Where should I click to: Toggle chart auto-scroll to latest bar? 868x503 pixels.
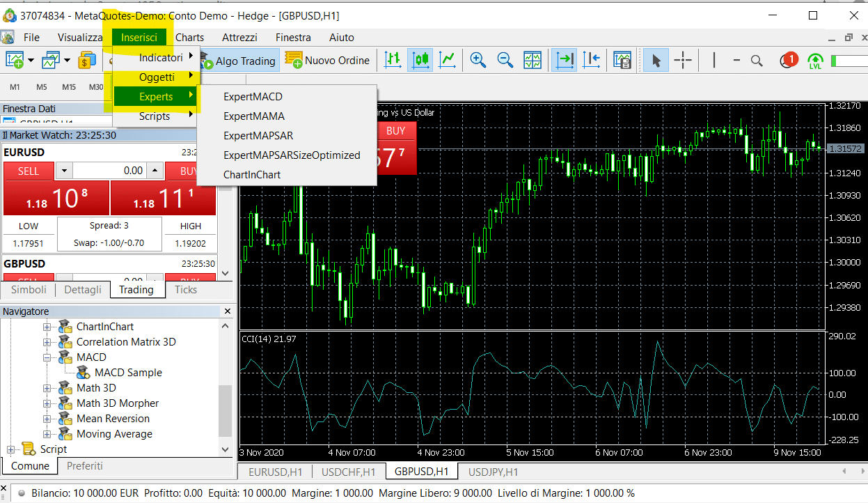point(565,61)
